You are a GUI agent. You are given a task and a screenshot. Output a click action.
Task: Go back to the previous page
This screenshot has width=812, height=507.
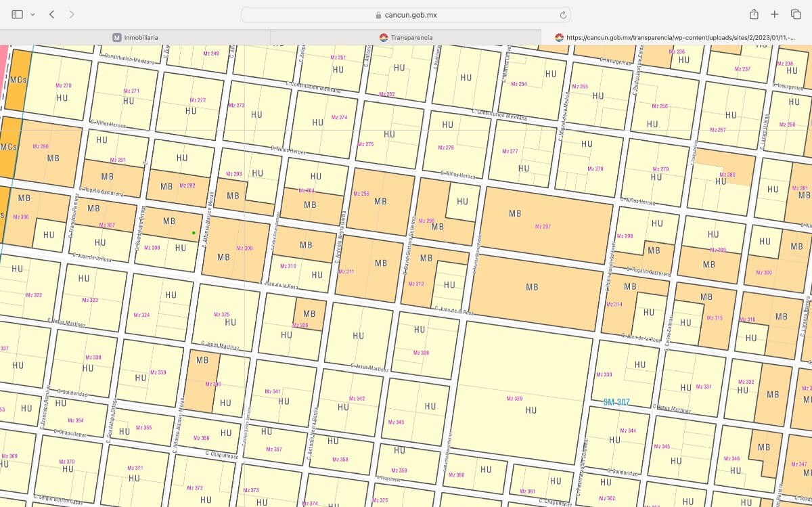pyautogui.click(x=52, y=14)
